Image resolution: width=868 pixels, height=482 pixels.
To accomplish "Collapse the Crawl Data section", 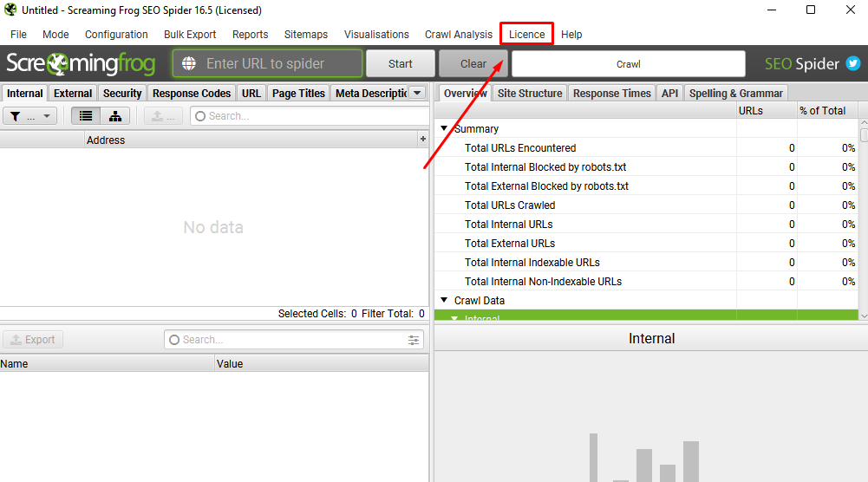I will [444, 300].
